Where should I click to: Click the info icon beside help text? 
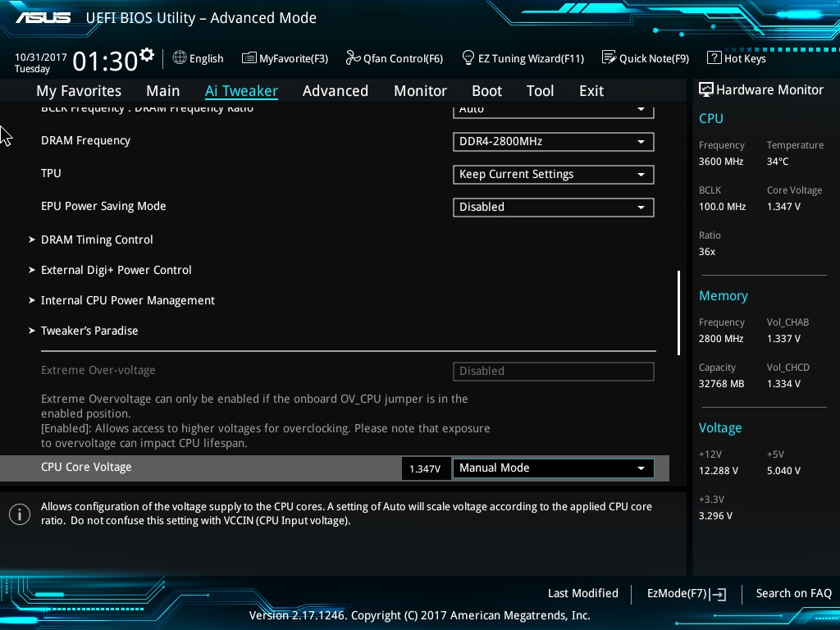pos(20,514)
